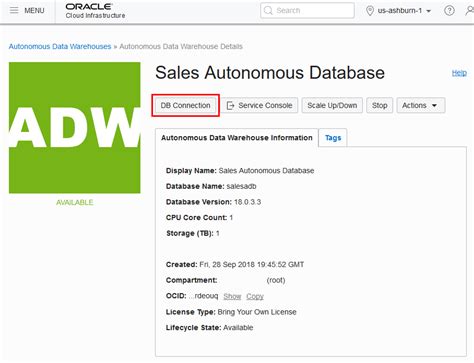The height and width of the screenshot is (363, 474).
Task: Click the DB Connection button
Action: (185, 106)
